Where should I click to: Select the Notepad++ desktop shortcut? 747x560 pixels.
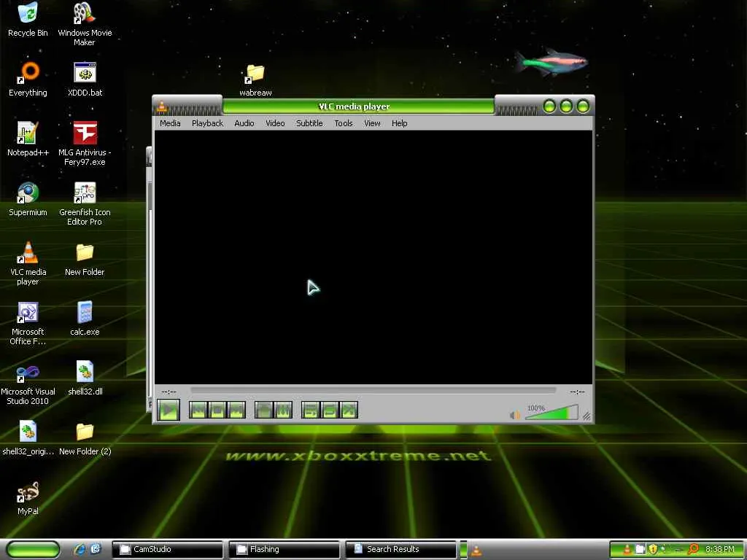(28, 139)
